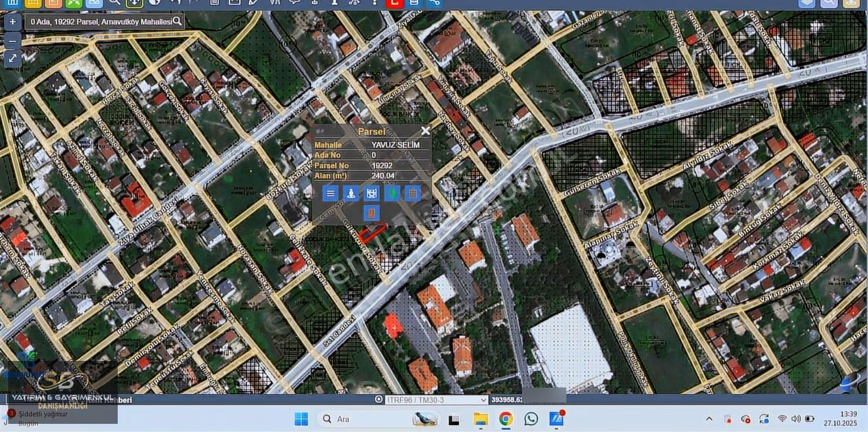Open WhatsApp from the taskbar

tap(531, 419)
